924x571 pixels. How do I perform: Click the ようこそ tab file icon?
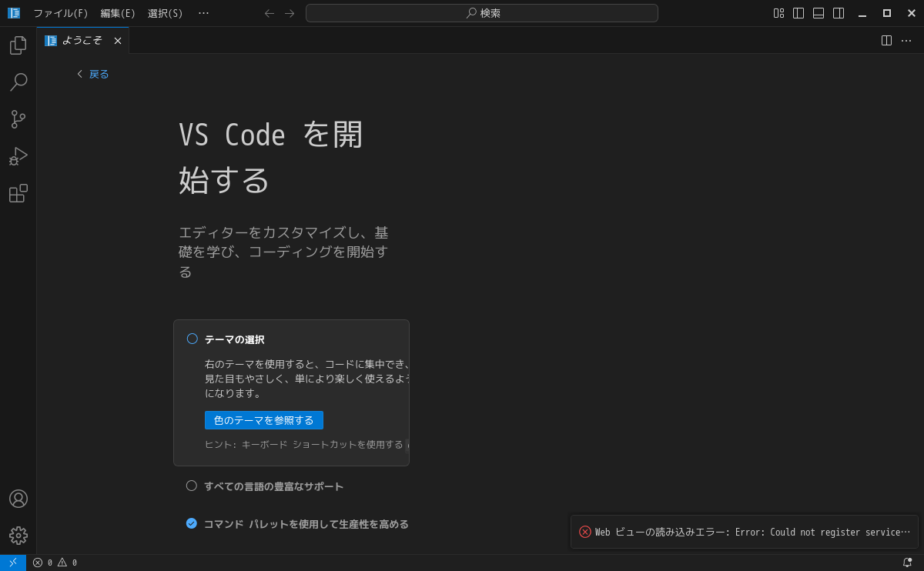51,41
